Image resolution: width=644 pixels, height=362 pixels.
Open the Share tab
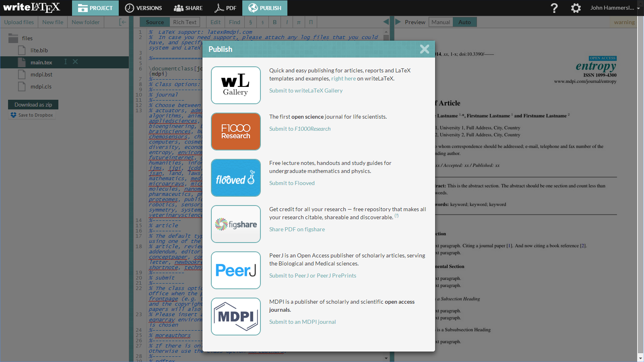click(188, 8)
